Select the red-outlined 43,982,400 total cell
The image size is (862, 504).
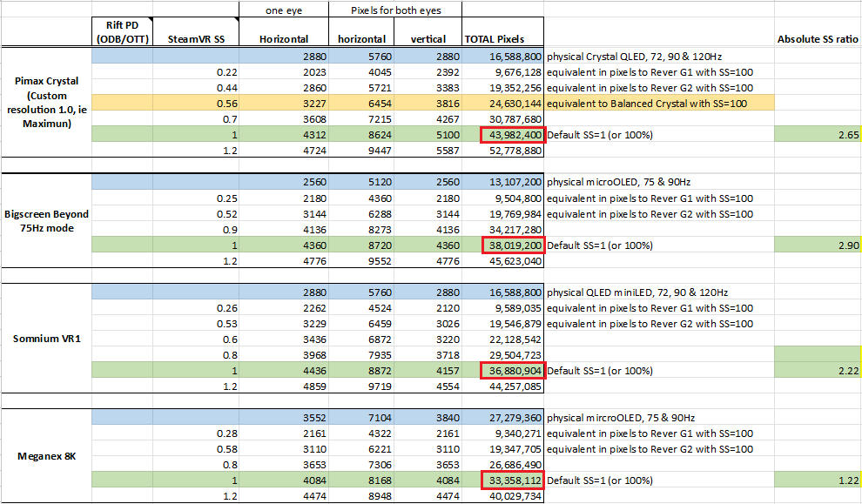(x=512, y=135)
